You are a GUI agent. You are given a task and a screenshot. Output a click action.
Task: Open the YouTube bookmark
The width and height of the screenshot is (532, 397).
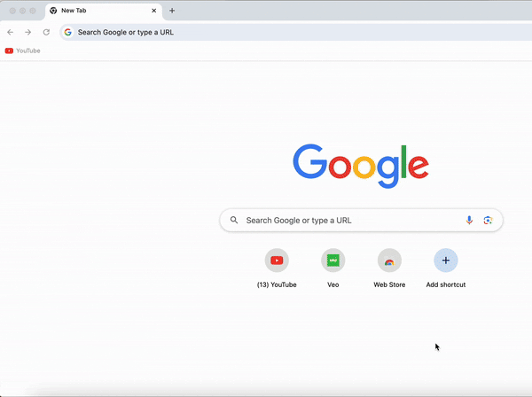pos(22,51)
